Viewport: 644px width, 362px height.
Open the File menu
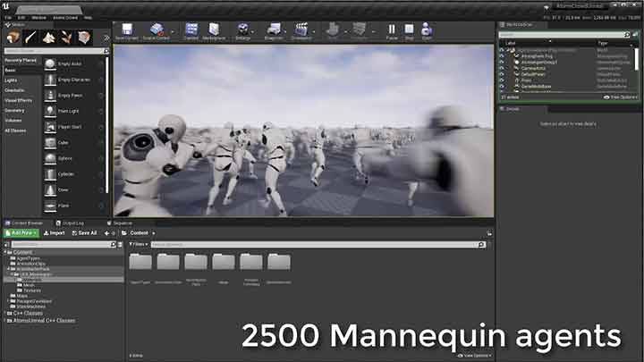tap(8, 18)
